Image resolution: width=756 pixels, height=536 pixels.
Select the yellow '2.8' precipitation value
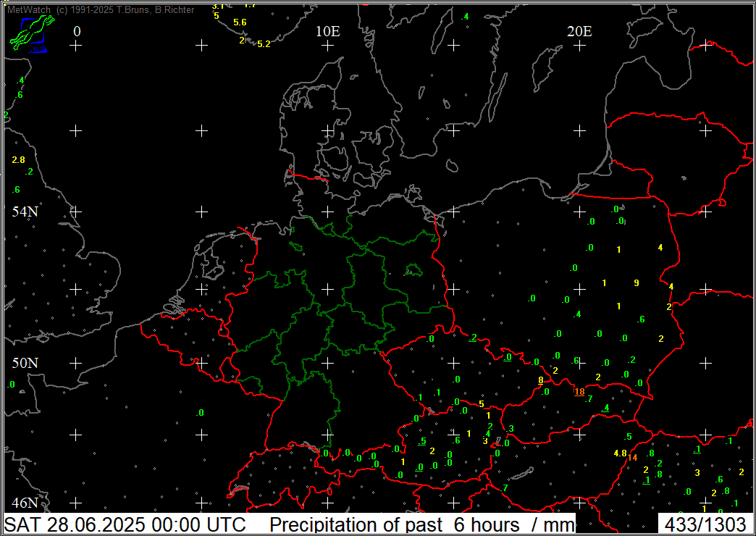tap(18, 159)
